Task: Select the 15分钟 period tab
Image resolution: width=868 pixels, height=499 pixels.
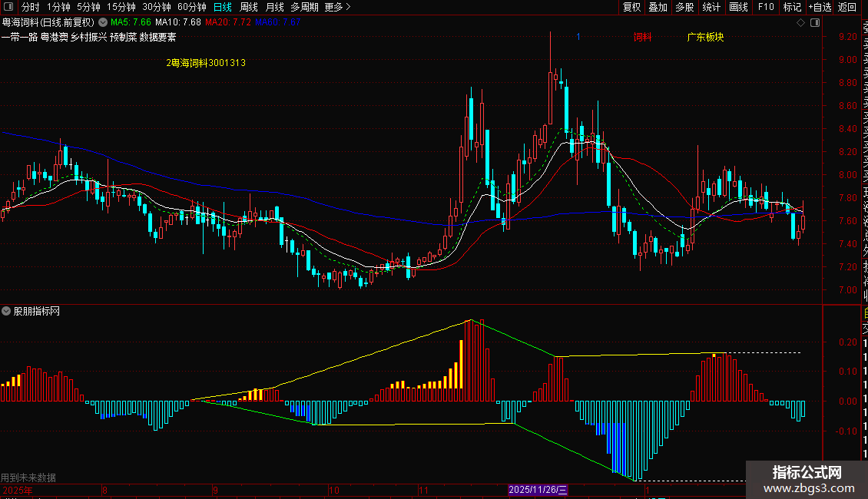Action: (x=121, y=7)
